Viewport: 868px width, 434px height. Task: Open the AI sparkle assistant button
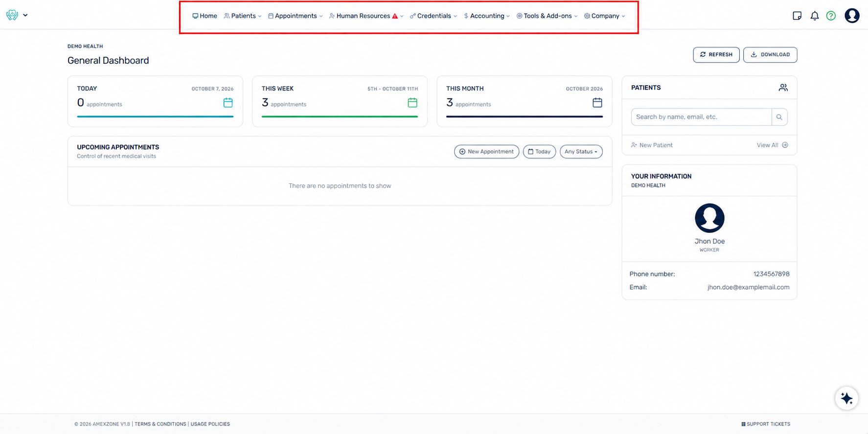tap(846, 398)
